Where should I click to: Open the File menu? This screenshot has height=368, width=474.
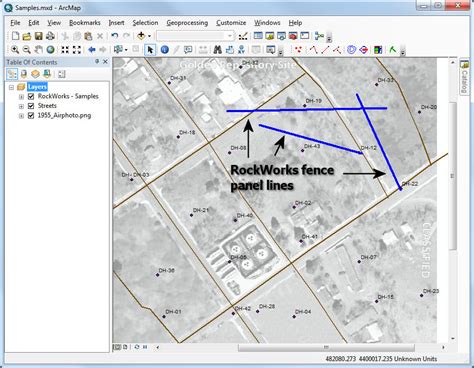point(15,23)
